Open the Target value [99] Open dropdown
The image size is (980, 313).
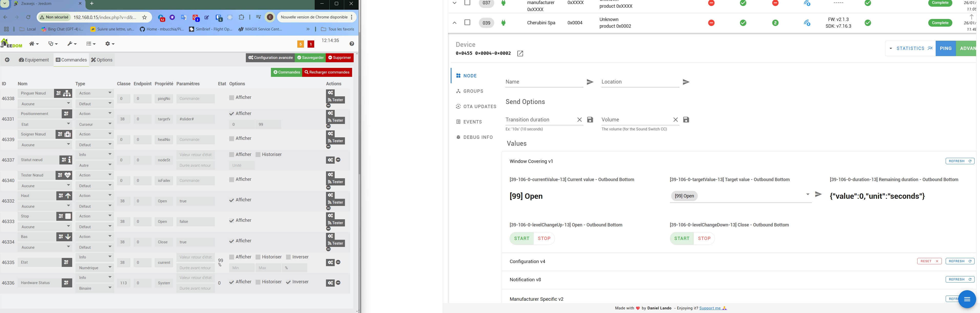click(x=740, y=196)
